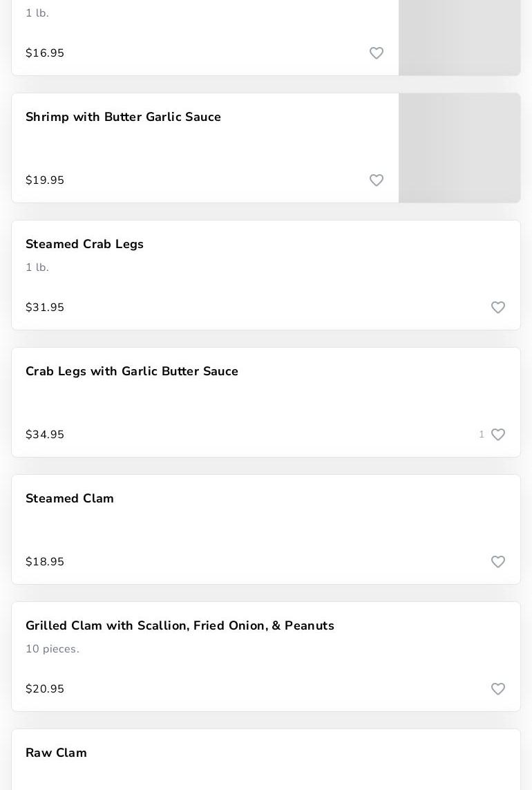Open Shrimp with Butter Garlic Sauce item
The height and width of the screenshot is (790, 532).
123,117
